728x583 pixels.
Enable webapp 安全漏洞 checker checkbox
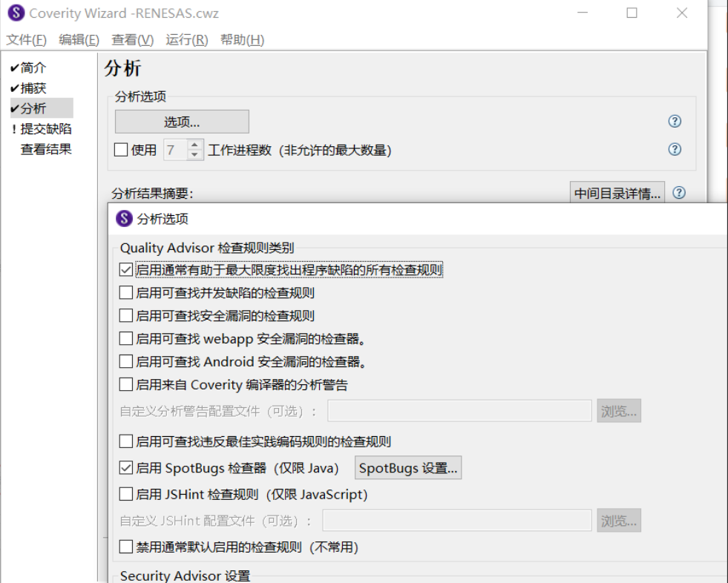pos(126,338)
